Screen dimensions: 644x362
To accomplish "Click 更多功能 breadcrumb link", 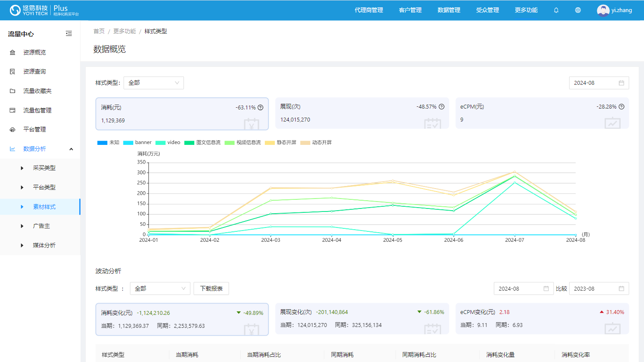I will coord(125,32).
